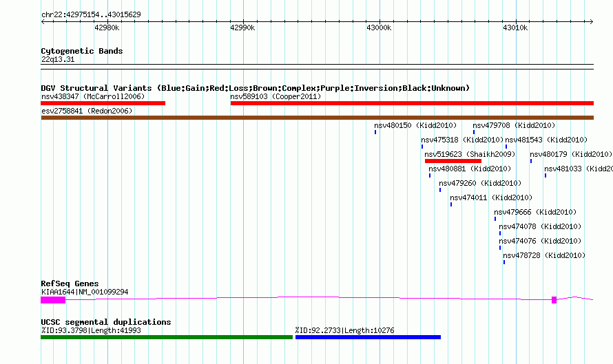The image size is (613, 364).
Task: Open the esv2758841 (Redon2006) label
Action: (87, 111)
